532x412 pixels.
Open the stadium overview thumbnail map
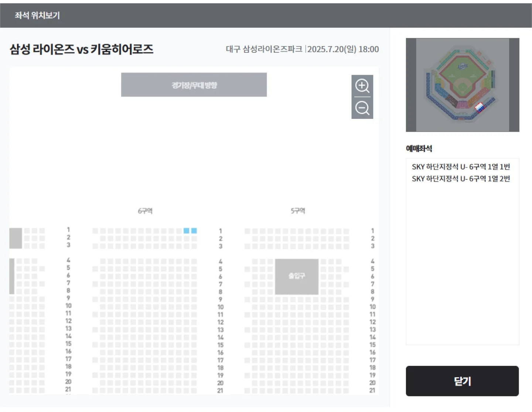coord(463,85)
